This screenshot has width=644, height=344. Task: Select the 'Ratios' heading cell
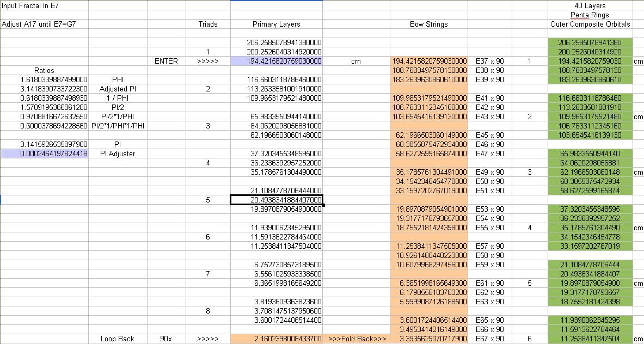[x=44, y=70]
